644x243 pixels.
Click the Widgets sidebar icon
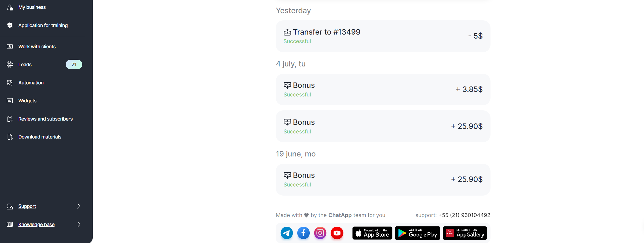(10, 100)
